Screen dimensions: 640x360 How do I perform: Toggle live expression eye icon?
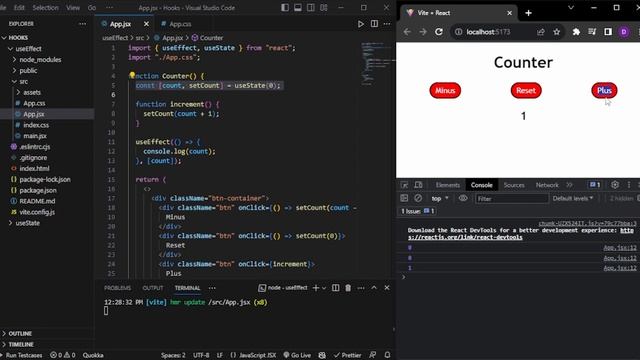(463, 198)
